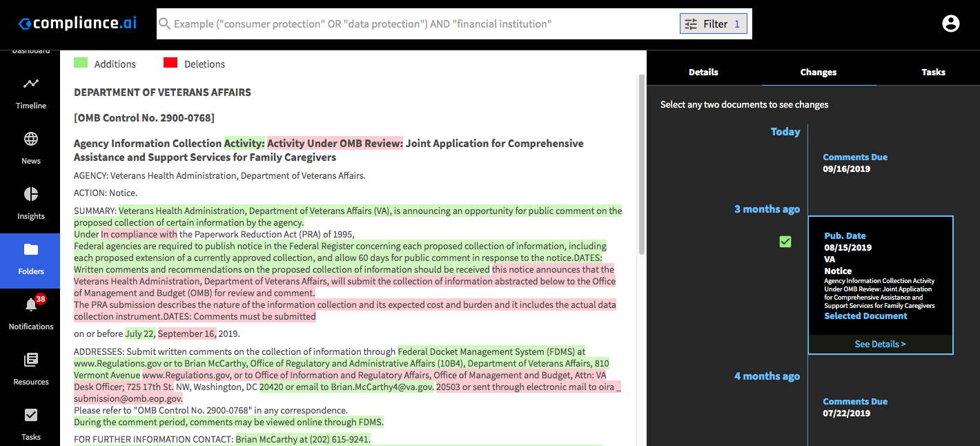Open the News globe icon
The image size is (980, 446).
click(31, 139)
